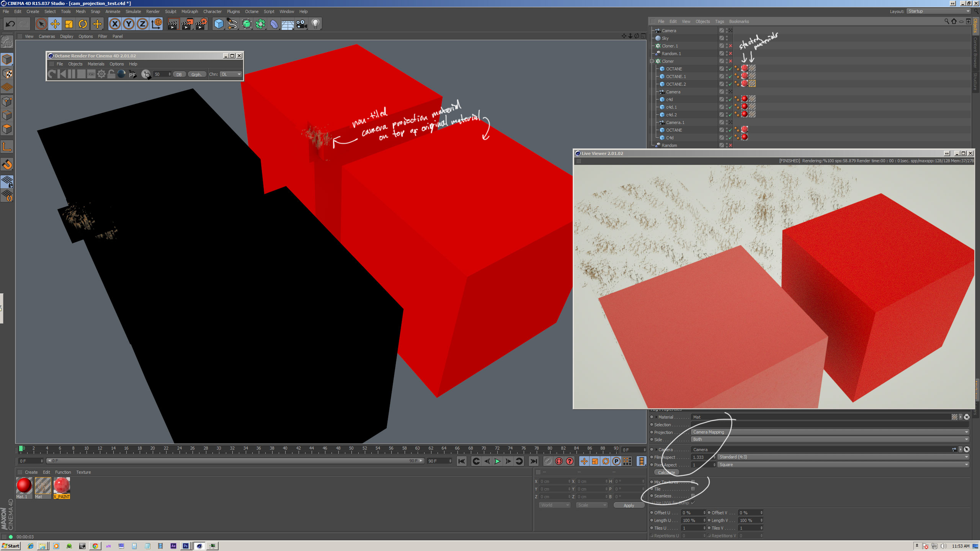Select the X_PAINT material thumbnail
Viewport: 980px width, 551px height.
click(62, 486)
